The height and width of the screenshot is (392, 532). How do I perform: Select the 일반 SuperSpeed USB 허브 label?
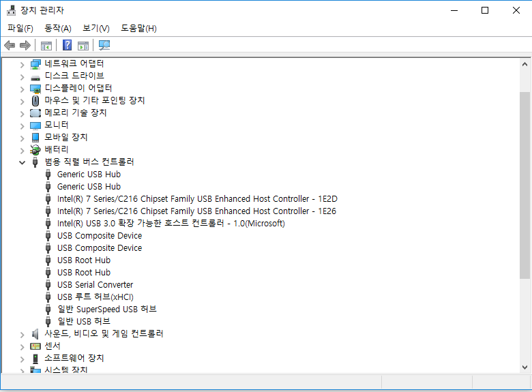107,309
